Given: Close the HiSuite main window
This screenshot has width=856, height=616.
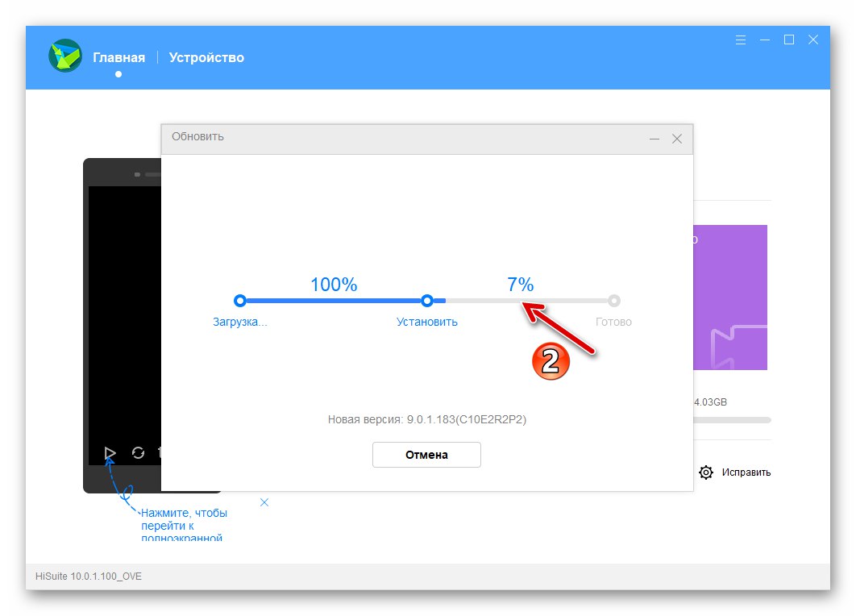Looking at the screenshot, I should tap(813, 40).
